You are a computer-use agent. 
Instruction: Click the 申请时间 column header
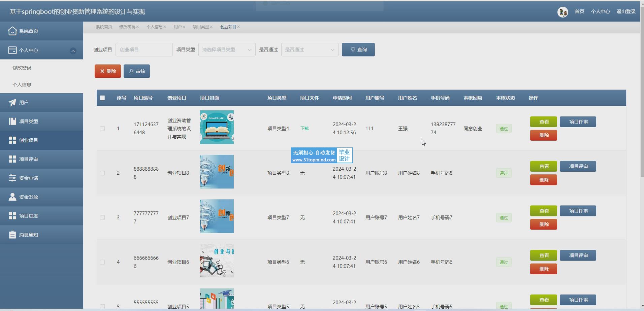click(x=342, y=98)
